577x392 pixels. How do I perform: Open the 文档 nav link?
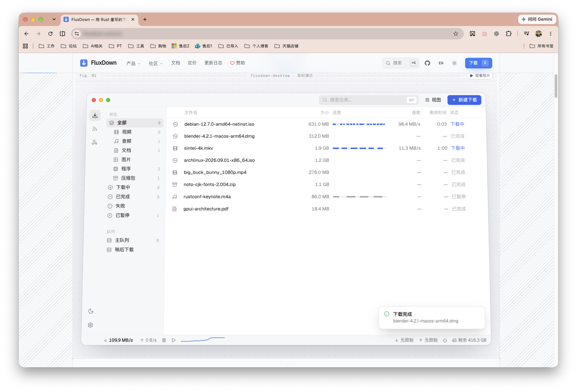pos(176,63)
